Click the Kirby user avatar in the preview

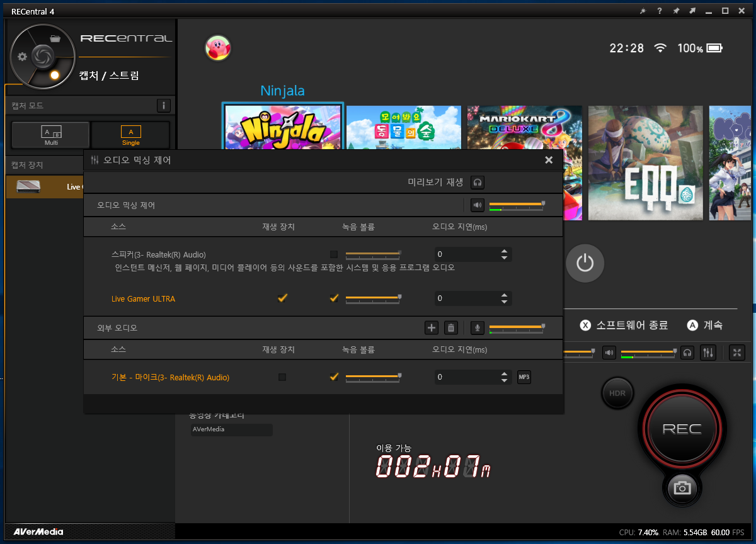pos(218,48)
